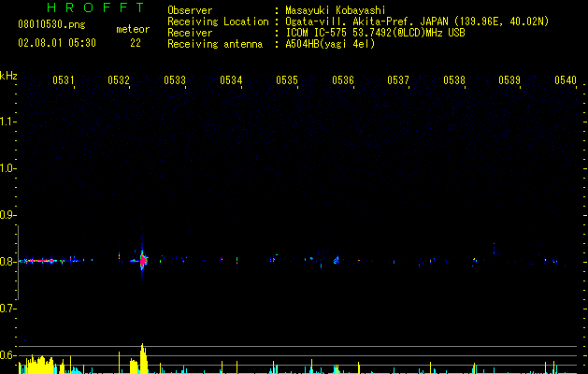Viewport: 588px width, 374px height.
Task: Click the kHz axis unit label
Action: (x=8, y=76)
